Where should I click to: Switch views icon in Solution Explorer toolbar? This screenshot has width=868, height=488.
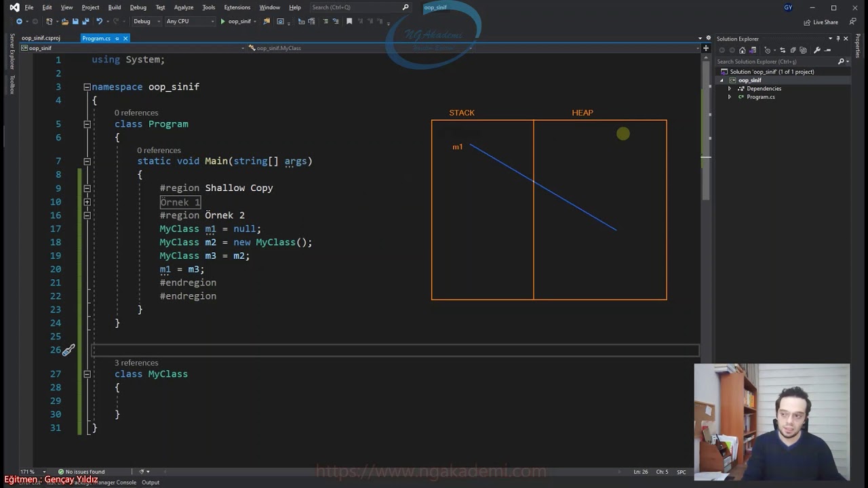pos(753,50)
